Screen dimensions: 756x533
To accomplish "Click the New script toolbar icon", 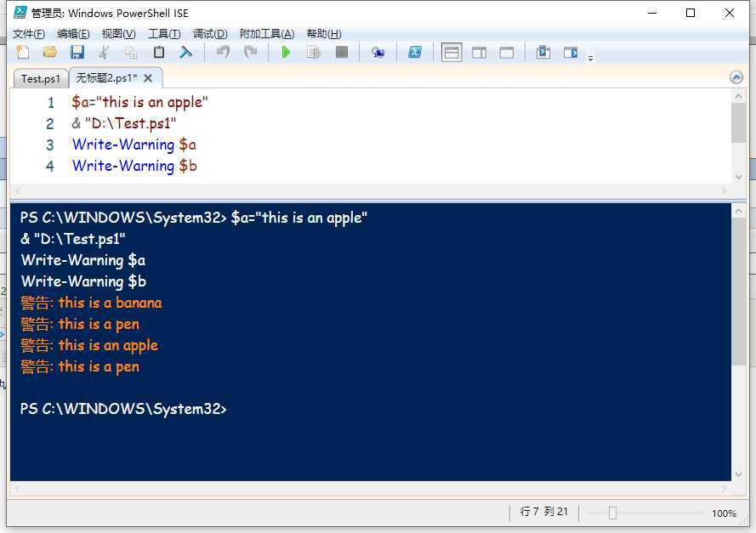I will click(x=23, y=52).
